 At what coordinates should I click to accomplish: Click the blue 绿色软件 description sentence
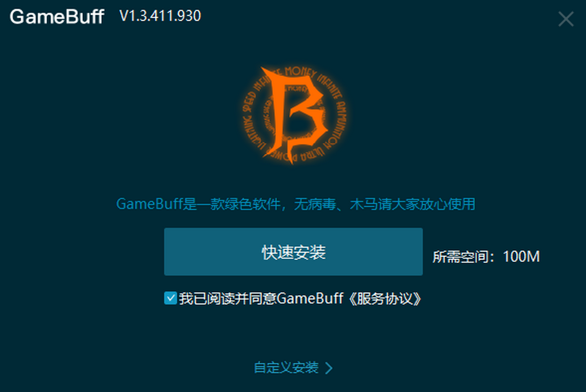point(295,204)
